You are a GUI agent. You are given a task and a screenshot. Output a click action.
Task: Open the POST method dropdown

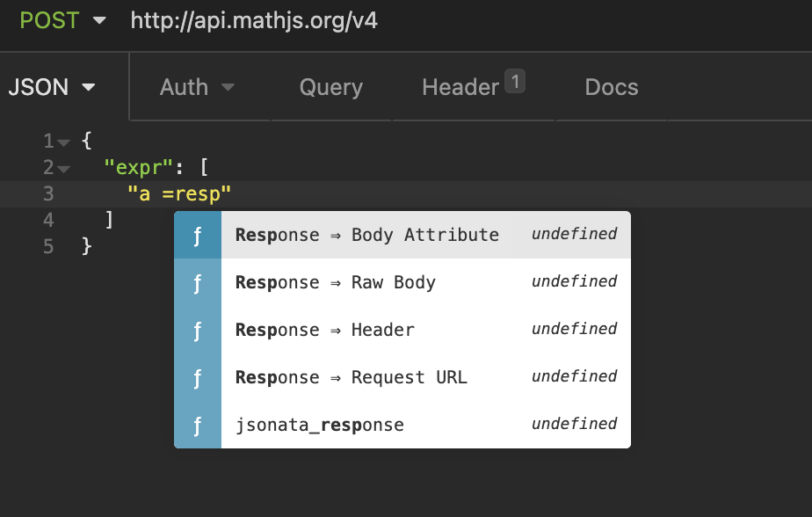point(62,21)
